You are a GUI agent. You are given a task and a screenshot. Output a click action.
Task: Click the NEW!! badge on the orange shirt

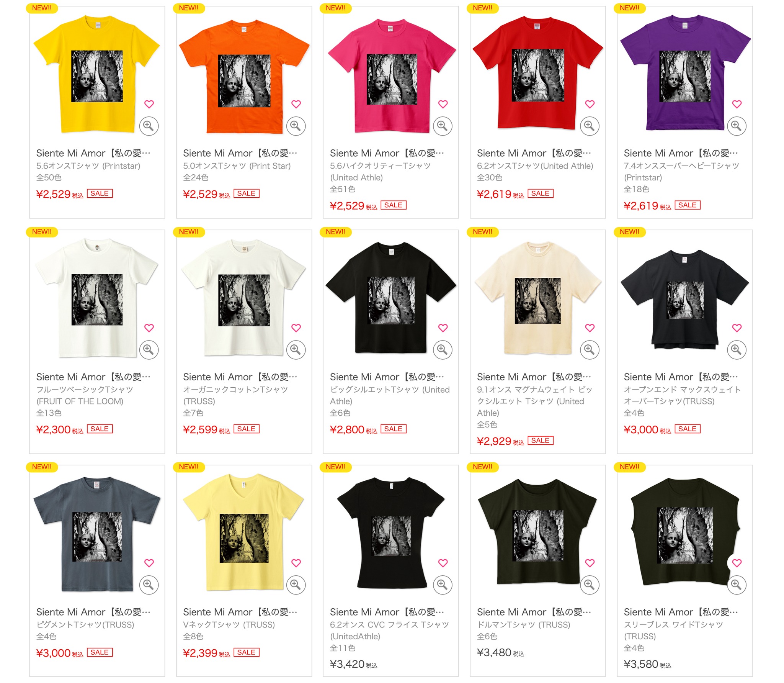tap(189, 8)
